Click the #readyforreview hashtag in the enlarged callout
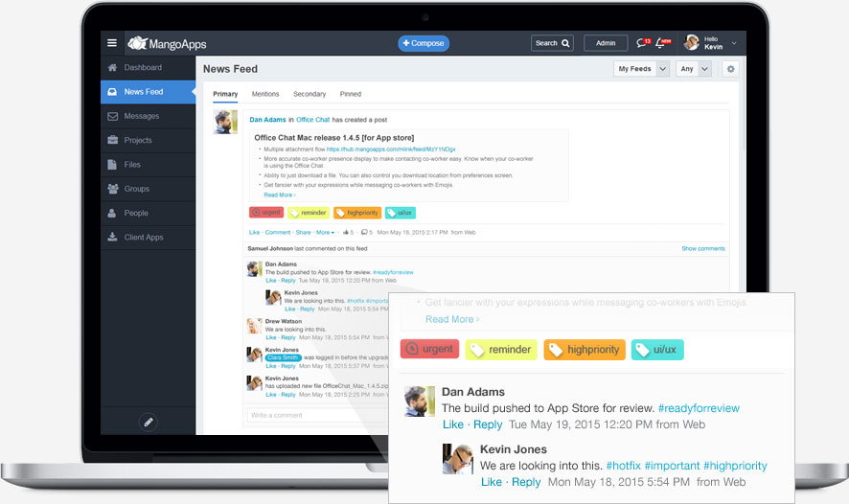This screenshot has width=849, height=504. tap(699, 408)
